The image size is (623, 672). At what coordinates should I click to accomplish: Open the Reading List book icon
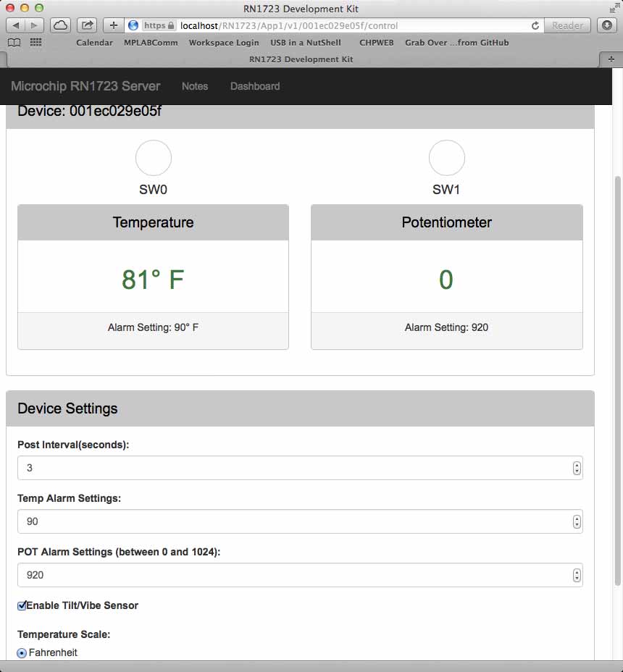tap(15, 43)
